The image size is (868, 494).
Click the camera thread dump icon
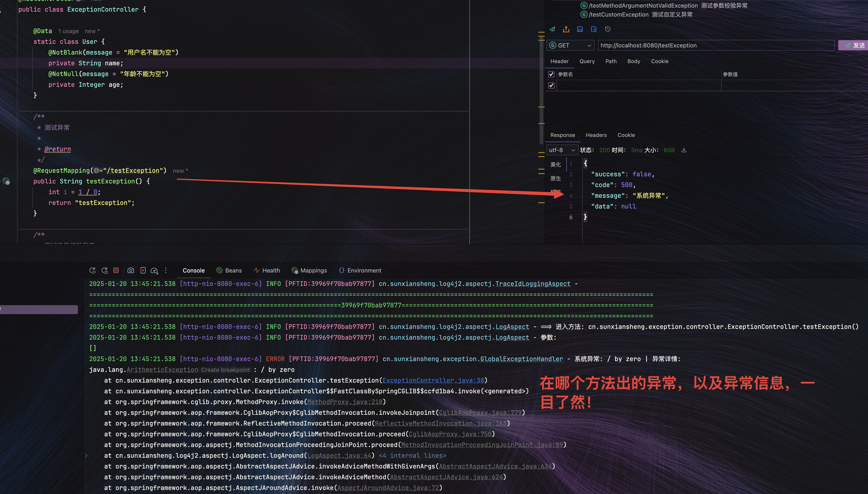[131, 270]
